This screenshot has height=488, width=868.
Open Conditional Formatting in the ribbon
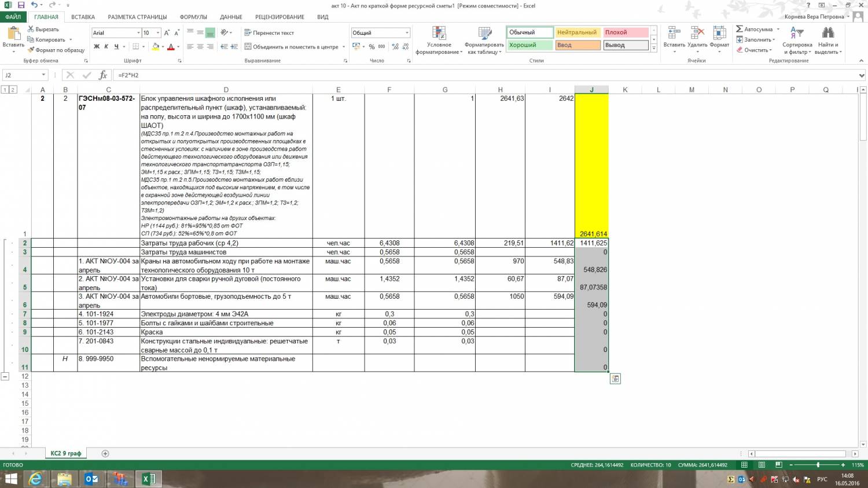439,41
